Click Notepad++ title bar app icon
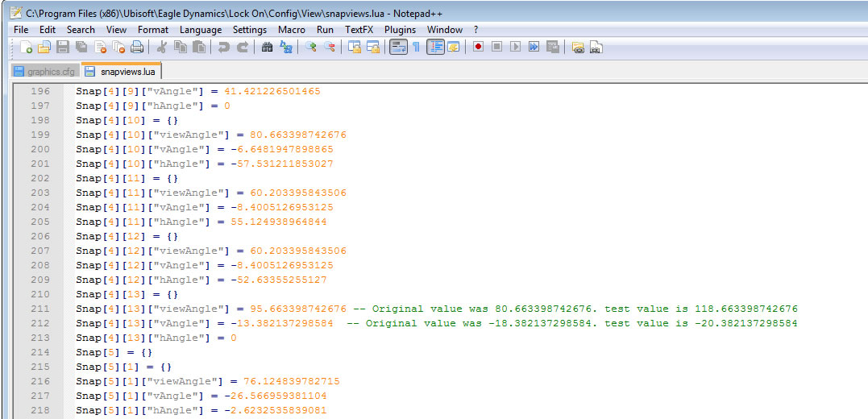868x419 pixels. [16, 13]
